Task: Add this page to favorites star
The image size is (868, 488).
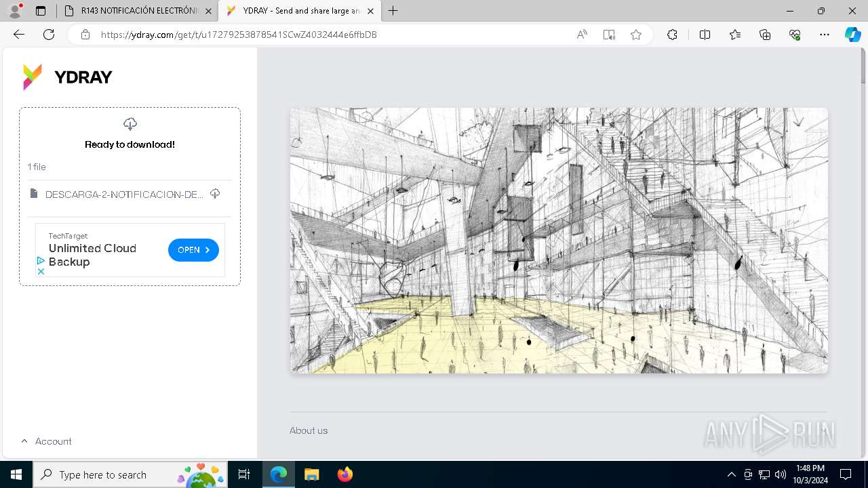Action: tap(636, 35)
